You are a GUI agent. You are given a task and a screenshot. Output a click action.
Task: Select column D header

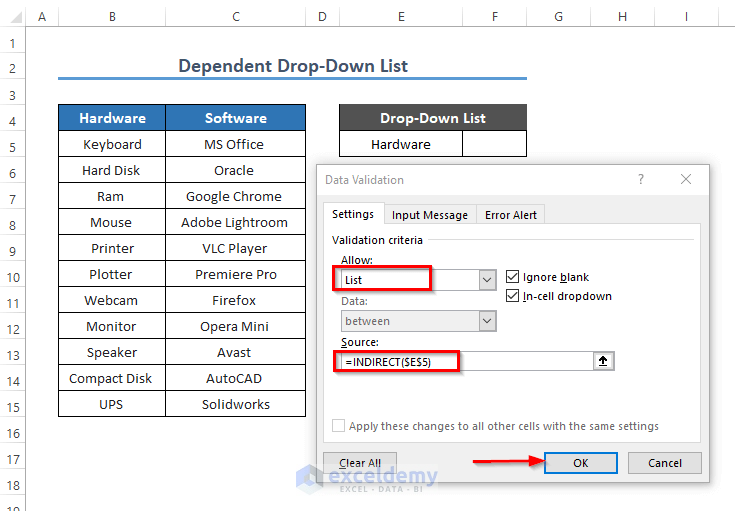click(322, 17)
